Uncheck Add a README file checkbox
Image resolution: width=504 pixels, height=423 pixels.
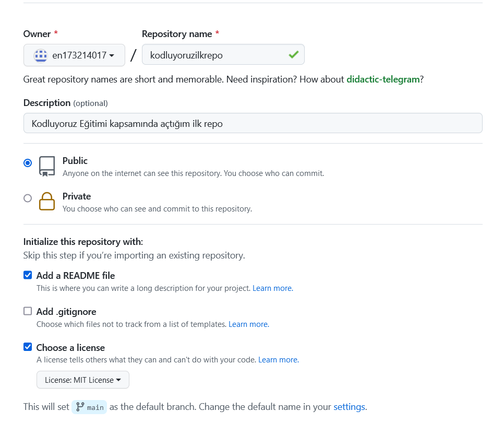click(x=28, y=275)
